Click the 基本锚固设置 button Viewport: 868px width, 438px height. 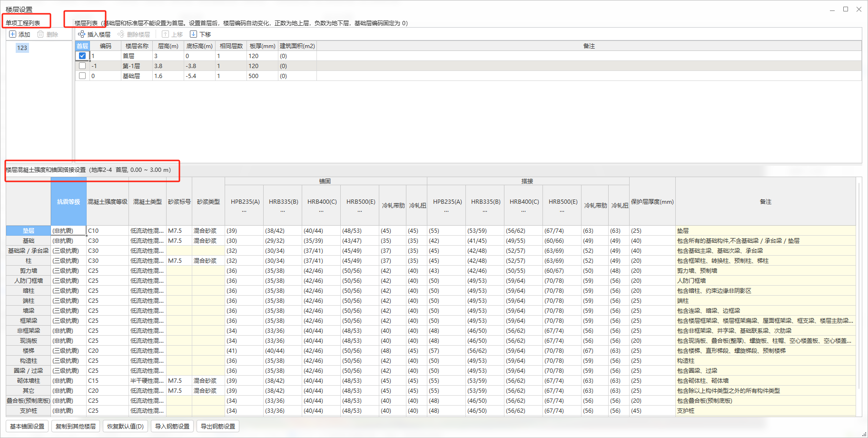coord(27,426)
